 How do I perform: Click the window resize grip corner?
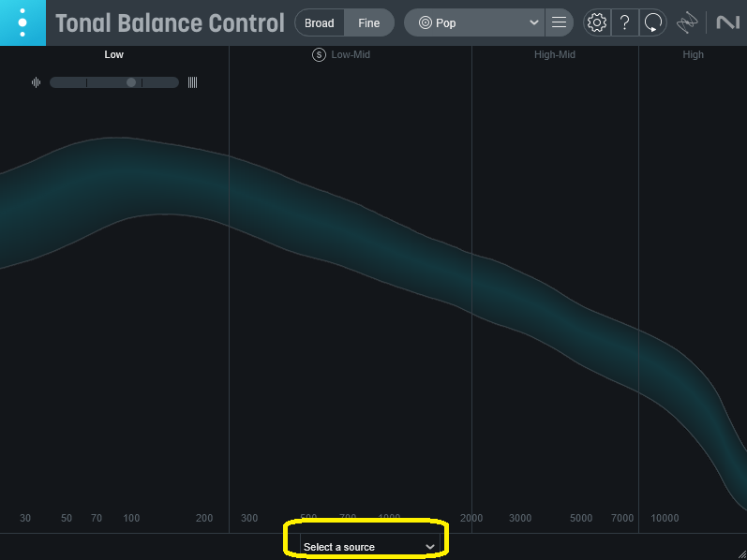pyautogui.click(x=741, y=554)
